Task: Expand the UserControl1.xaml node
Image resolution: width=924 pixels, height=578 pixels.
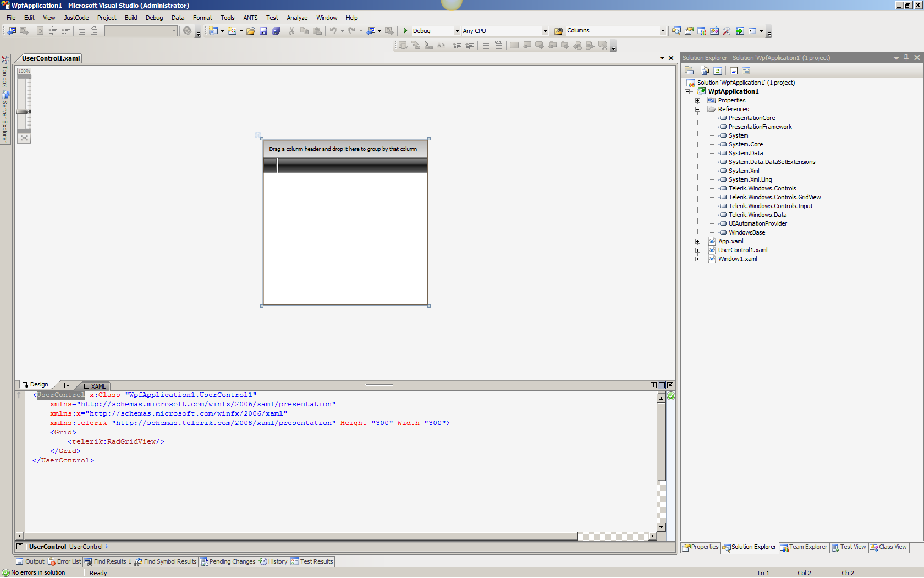Action: 698,250
